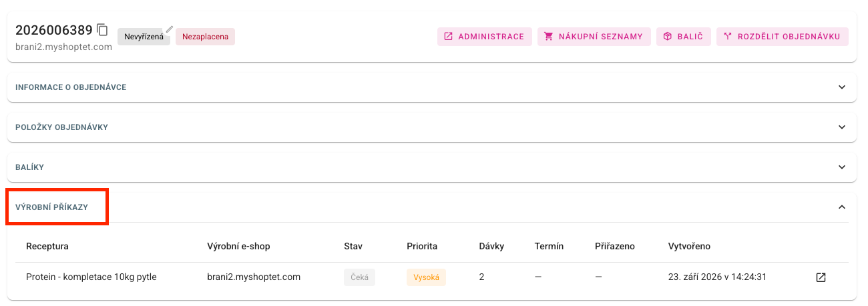Click the Vysoká priority chip
Viewport: 868px width, 306px height.
[426, 277]
